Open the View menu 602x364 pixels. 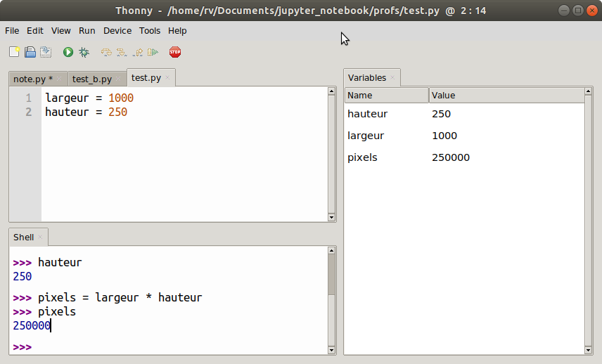click(60, 31)
